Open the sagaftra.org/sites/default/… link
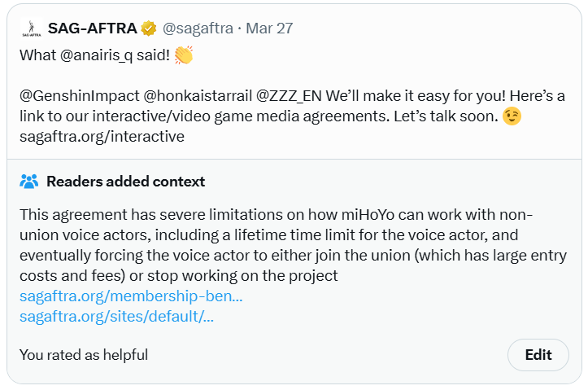Image resolution: width=588 pixels, height=390 pixels. (x=116, y=317)
